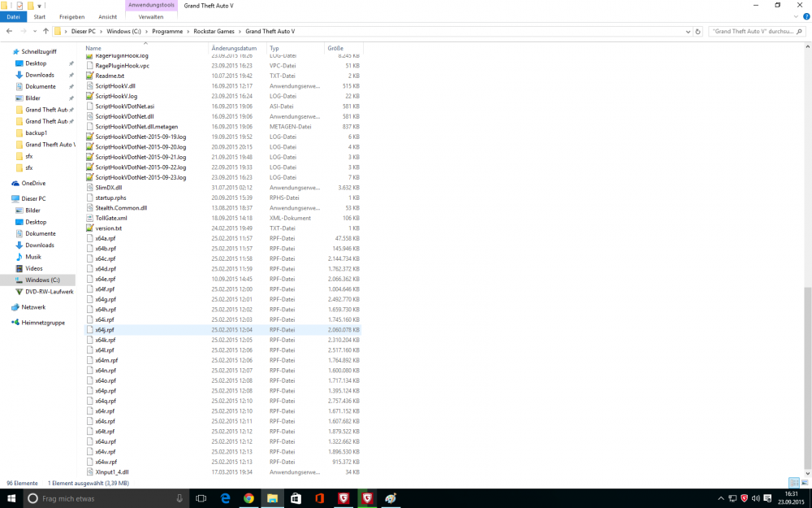Screen dimensions: 812x508
Task: Open Action Center notifications icon
Action: click(x=767, y=498)
